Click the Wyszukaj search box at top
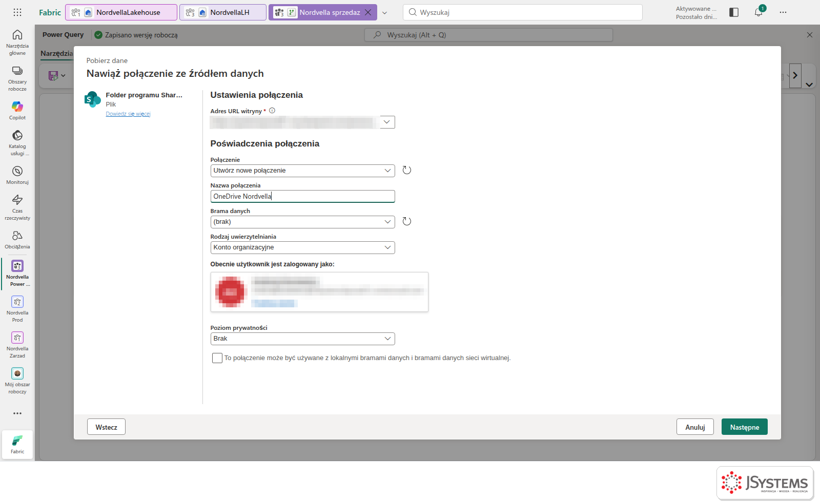Viewport: 820px width, 504px height. tap(523, 12)
